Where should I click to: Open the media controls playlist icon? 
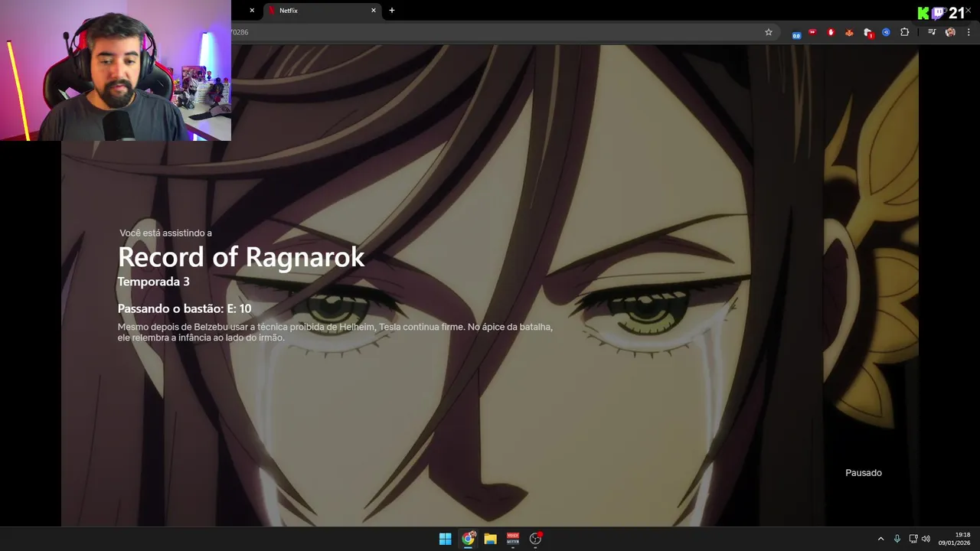pos(932,32)
